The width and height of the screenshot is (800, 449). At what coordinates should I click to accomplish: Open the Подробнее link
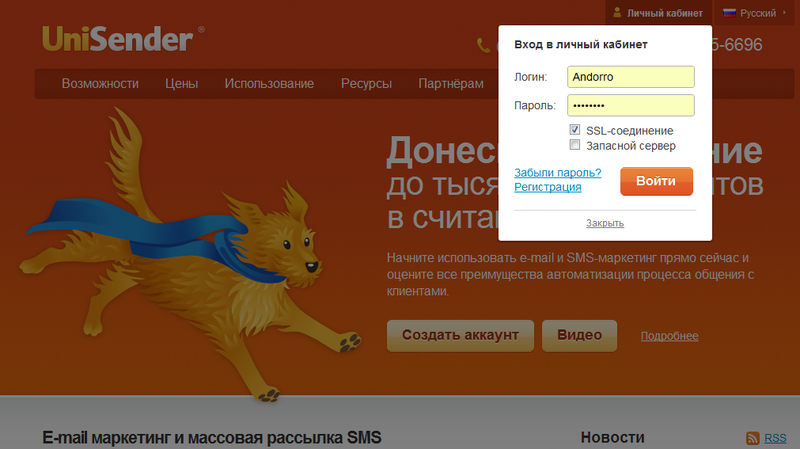coord(669,336)
